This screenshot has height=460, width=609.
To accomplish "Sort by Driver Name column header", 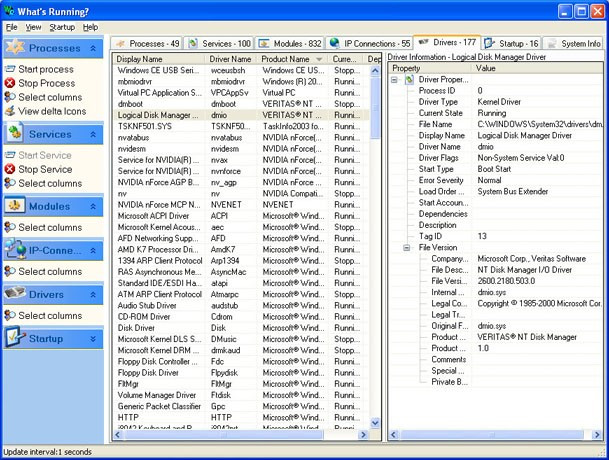I will [x=231, y=59].
